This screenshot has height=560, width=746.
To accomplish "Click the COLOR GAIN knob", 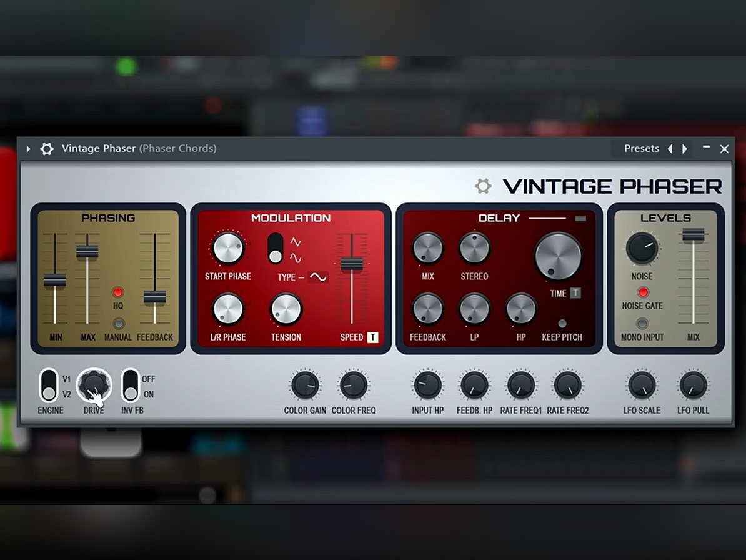I will pos(305,386).
